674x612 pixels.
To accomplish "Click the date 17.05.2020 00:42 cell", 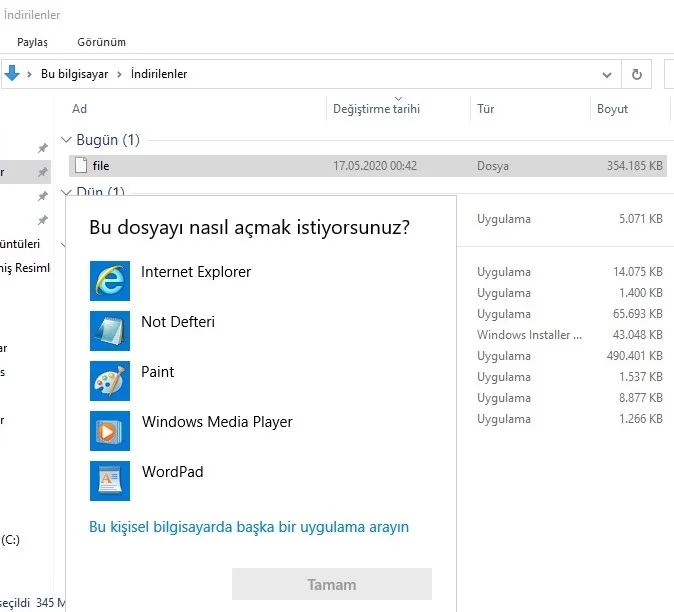I will (375, 166).
